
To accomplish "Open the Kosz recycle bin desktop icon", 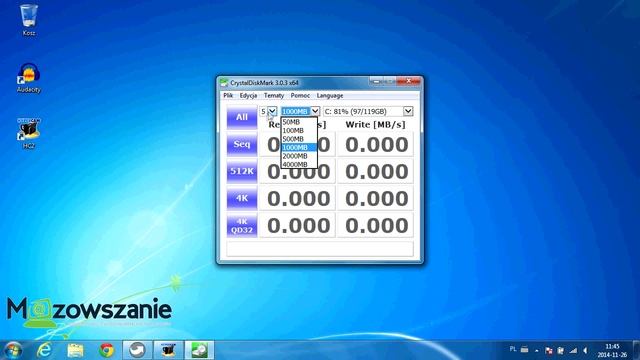I will (29, 20).
